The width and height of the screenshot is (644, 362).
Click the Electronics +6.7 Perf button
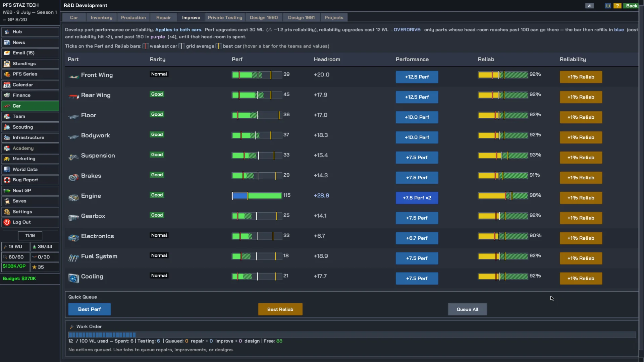[417, 238]
